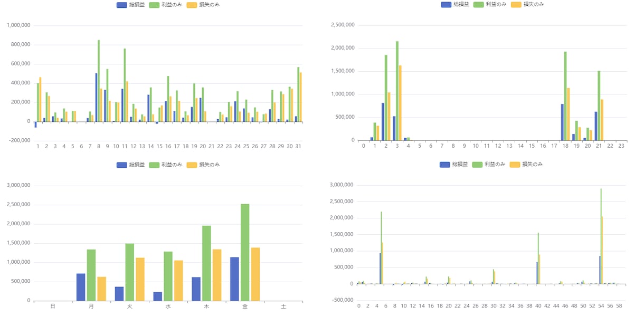Viewport: 644px width, 326px height.
Task: Click the 2,500,000 label on the hourly chart axis
Action: coord(343,25)
